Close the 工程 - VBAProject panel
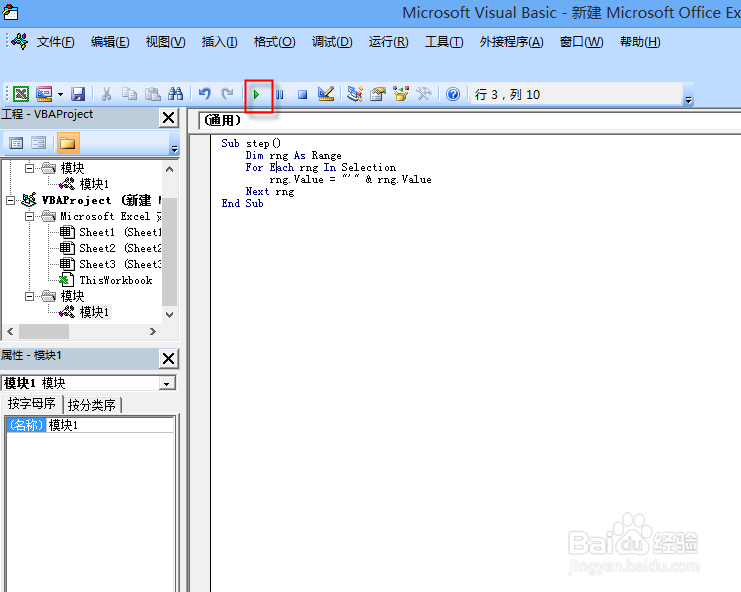This screenshot has height=592, width=741. [x=169, y=118]
